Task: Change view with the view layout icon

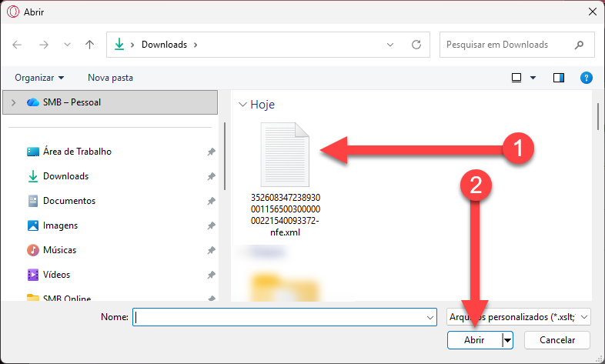Action: [516, 78]
